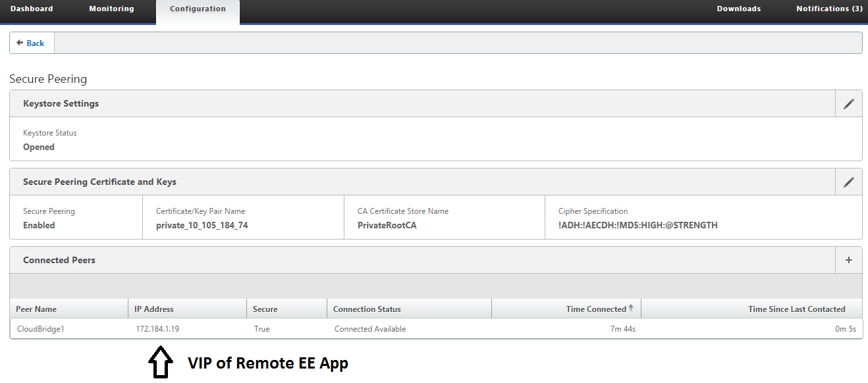868x383 pixels.
Task: View Notifications (3)
Action: [x=829, y=9]
